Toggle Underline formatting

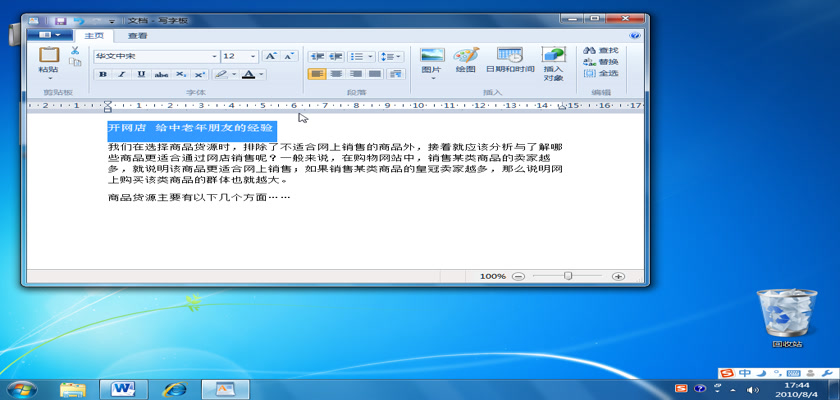(141, 74)
